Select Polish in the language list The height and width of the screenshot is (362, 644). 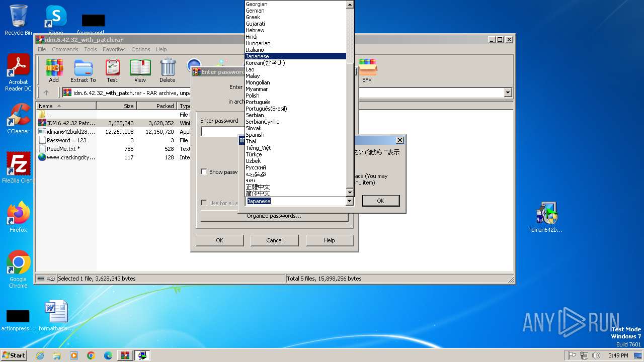click(295, 96)
